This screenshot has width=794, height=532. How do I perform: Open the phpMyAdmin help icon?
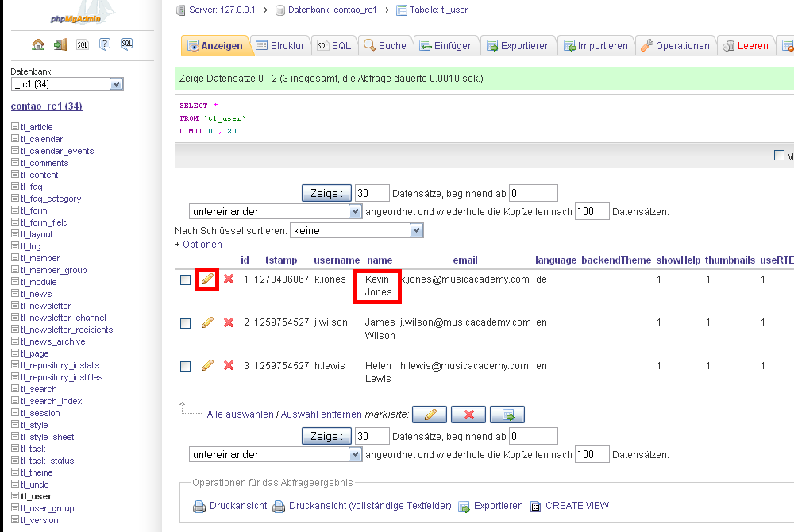coord(104,44)
